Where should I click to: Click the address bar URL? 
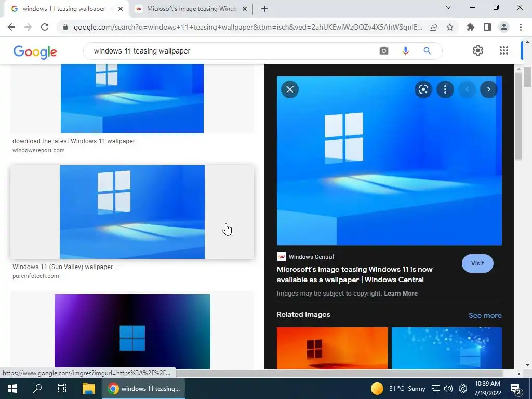pos(248,27)
